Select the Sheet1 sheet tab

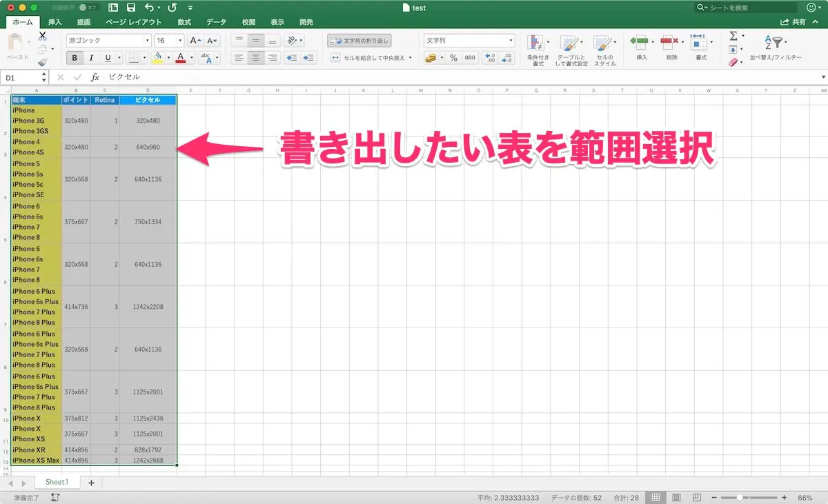[x=57, y=482]
